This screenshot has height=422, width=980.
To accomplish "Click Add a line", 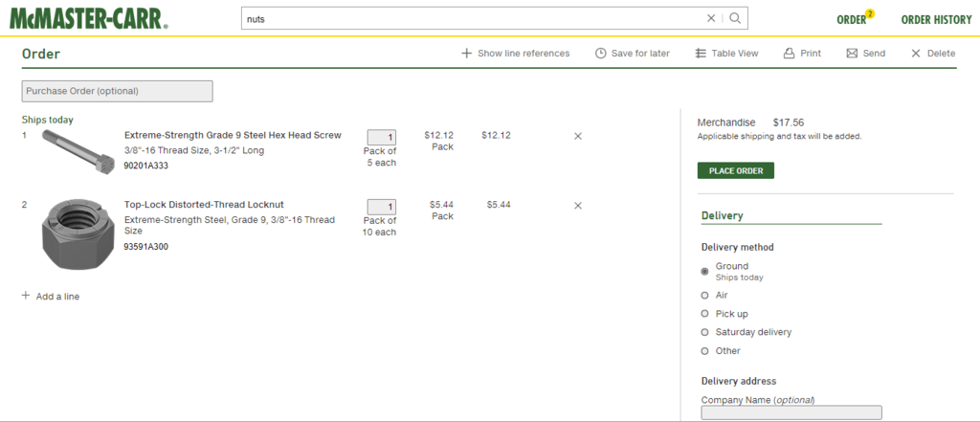I will click(51, 297).
